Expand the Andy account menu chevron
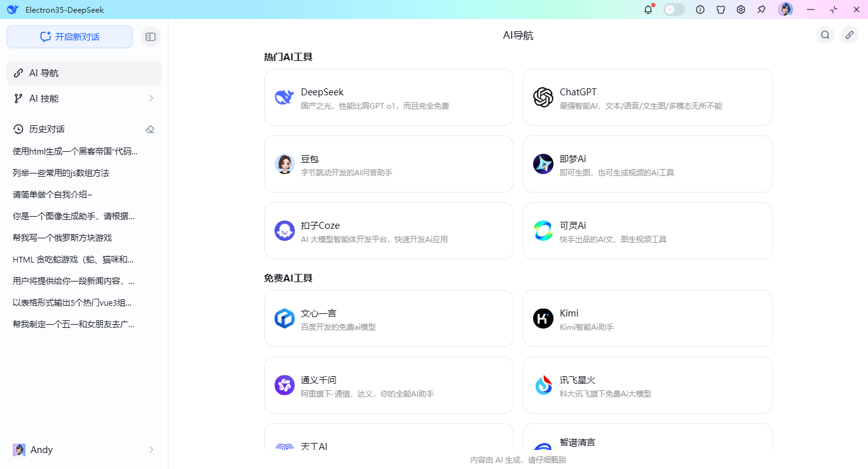868x469 pixels. (151, 449)
